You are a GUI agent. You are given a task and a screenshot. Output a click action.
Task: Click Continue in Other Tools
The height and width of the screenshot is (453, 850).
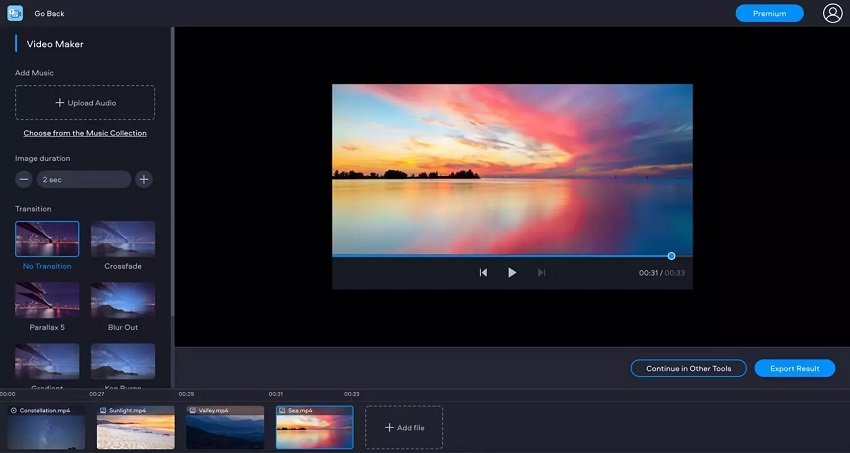click(x=688, y=368)
